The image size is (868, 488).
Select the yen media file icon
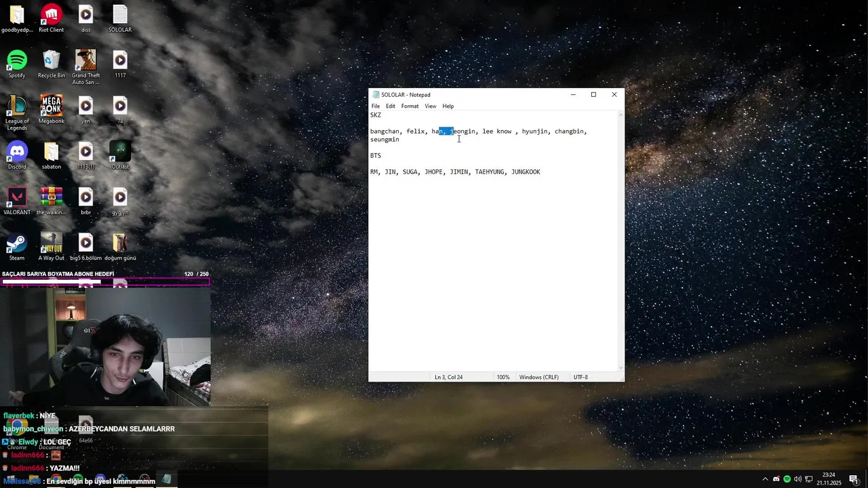[x=85, y=110]
